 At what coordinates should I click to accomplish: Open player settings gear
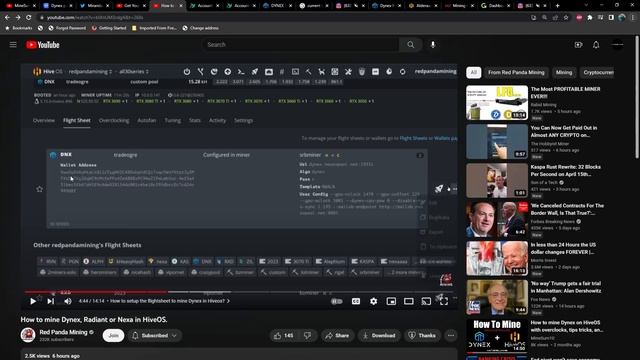click(x=373, y=301)
